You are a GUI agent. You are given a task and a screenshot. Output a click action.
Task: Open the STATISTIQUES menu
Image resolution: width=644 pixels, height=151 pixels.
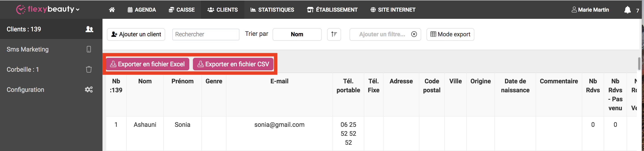point(272,10)
